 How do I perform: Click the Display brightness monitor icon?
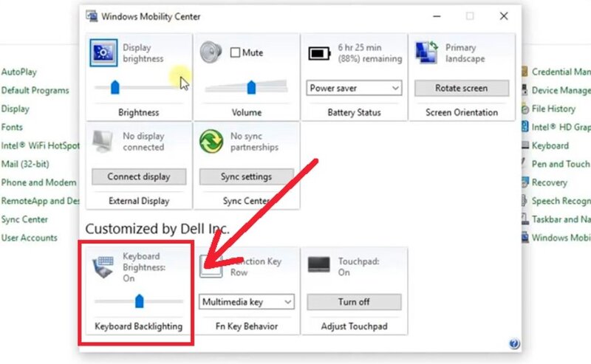pyautogui.click(x=103, y=53)
